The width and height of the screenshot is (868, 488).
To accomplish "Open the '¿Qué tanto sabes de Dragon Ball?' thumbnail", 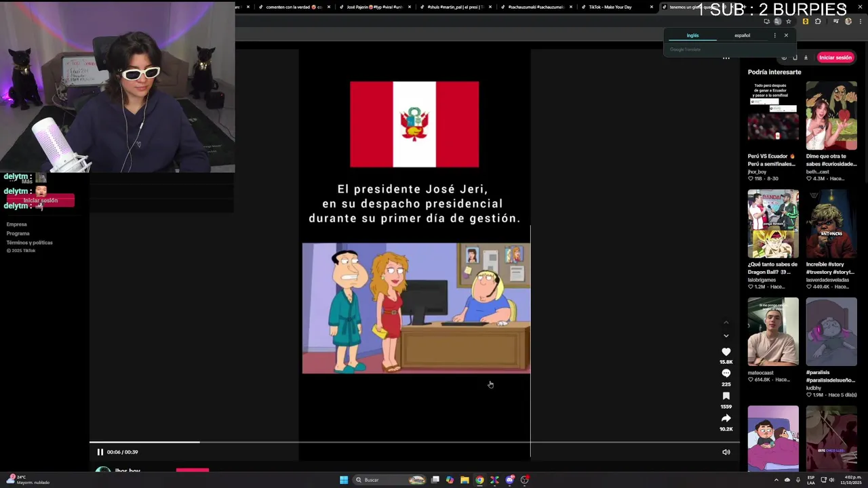I will [773, 224].
